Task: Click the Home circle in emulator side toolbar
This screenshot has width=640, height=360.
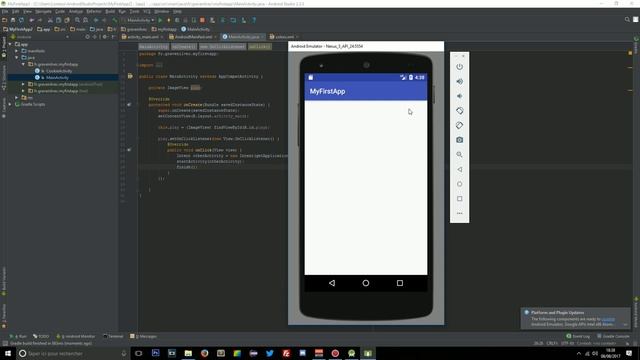Action: click(x=460, y=184)
